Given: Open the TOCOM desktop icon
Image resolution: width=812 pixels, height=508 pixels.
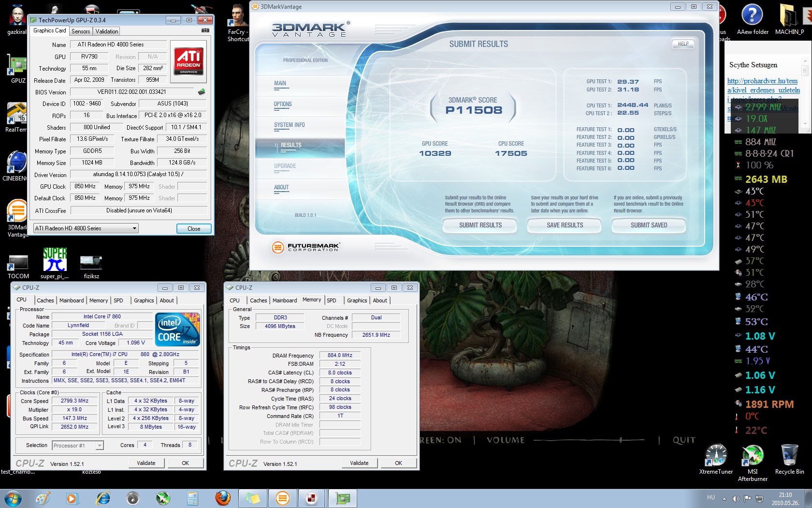Looking at the screenshot, I should 18,267.
